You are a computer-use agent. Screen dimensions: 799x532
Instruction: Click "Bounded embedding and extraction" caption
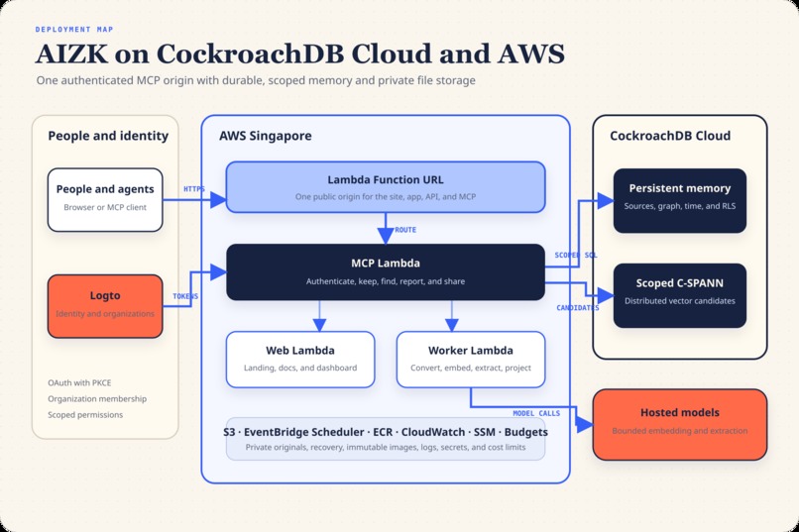click(680, 431)
